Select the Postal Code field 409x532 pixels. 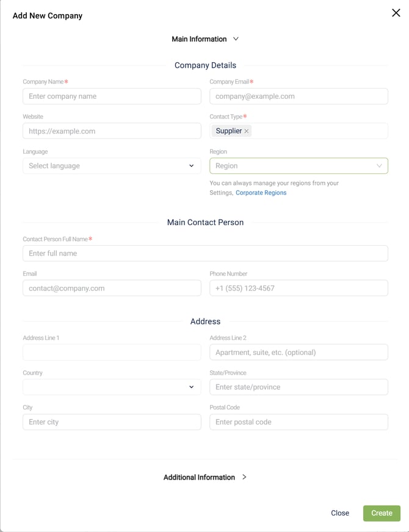tap(299, 422)
